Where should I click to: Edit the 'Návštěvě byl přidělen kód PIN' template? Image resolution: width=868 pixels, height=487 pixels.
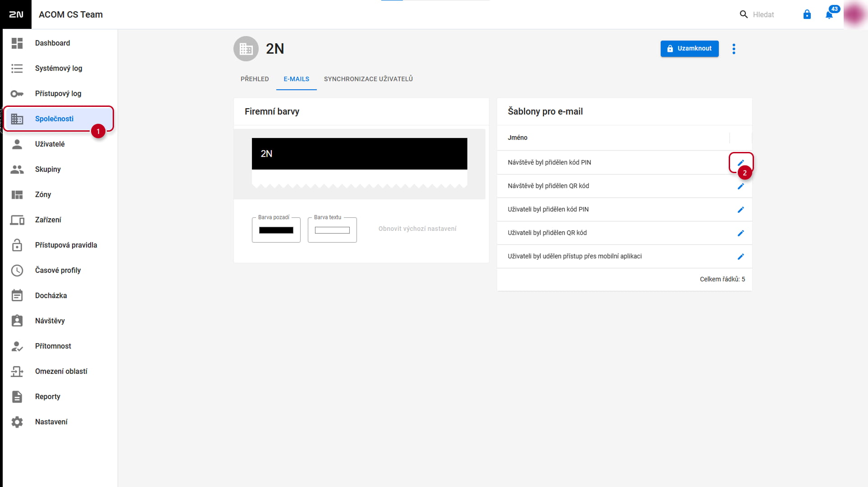point(740,163)
